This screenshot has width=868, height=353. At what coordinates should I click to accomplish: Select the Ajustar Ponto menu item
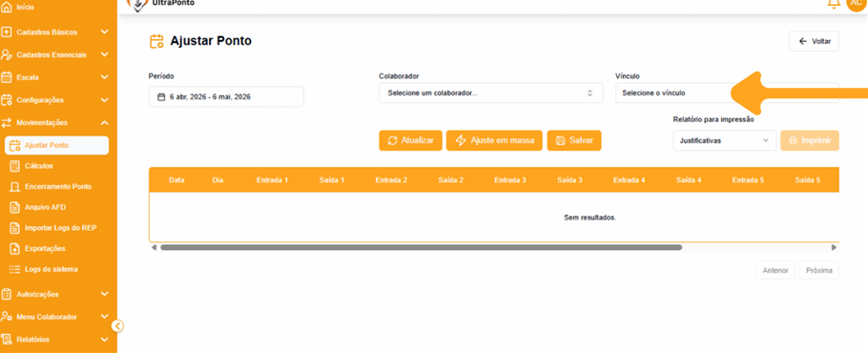56,146
